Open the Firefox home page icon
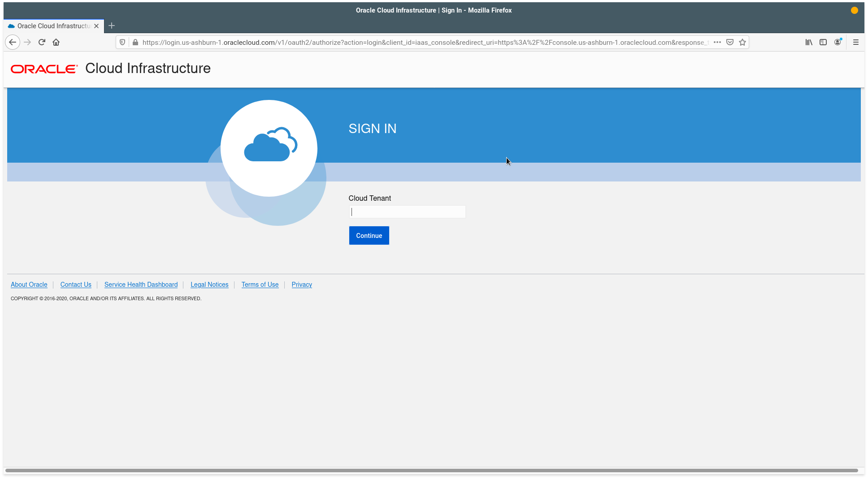Image resolution: width=868 pixels, height=479 pixels. tap(56, 42)
